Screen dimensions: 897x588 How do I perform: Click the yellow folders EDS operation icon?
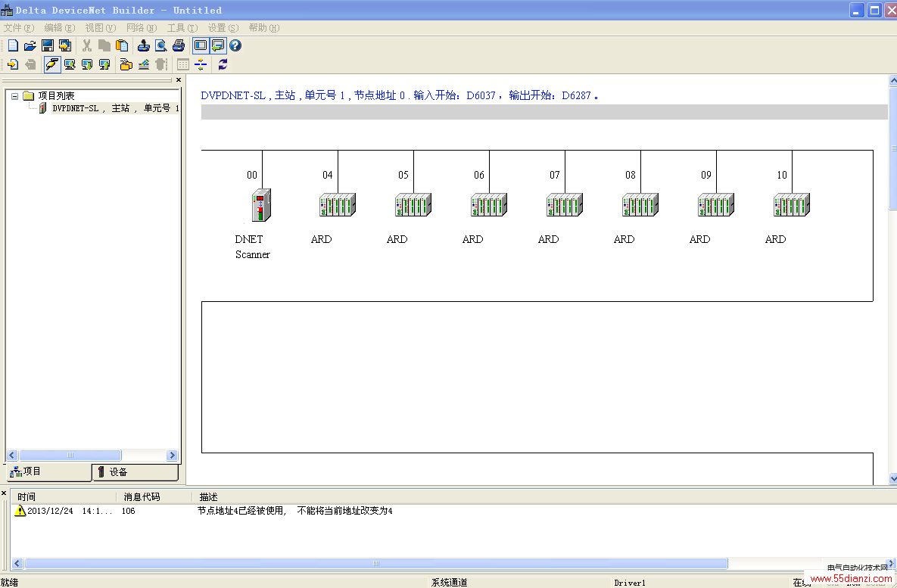click(x=126, y=64)
